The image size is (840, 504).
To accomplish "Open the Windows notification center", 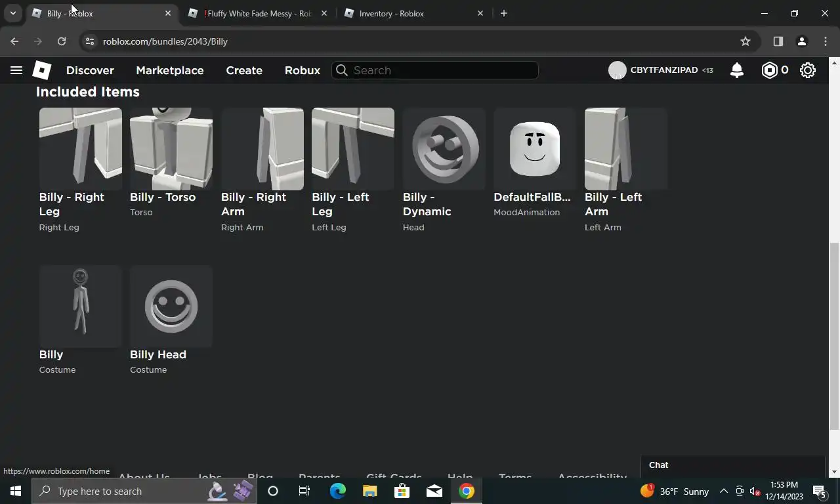I will tap(820, 491).
